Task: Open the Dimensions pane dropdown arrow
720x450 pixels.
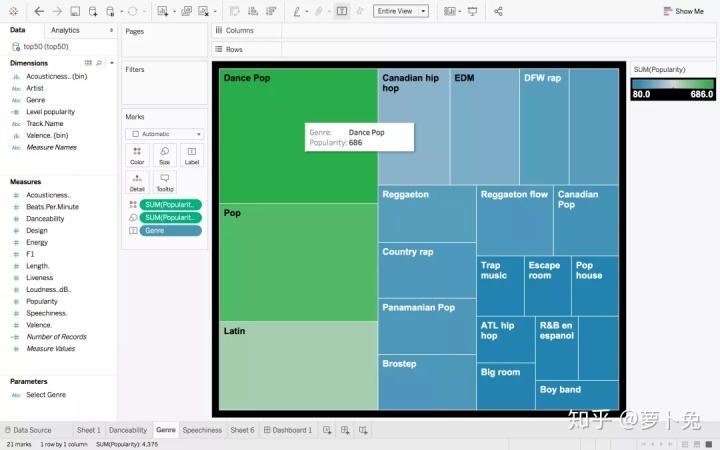Action: pos(109,63)
